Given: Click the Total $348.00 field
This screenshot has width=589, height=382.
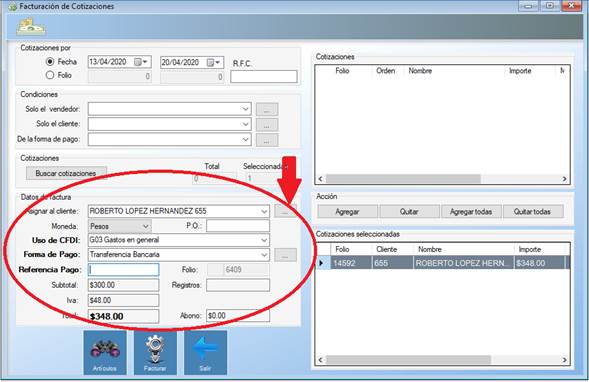Looking at the screenshot, I should tap(124, 316).
